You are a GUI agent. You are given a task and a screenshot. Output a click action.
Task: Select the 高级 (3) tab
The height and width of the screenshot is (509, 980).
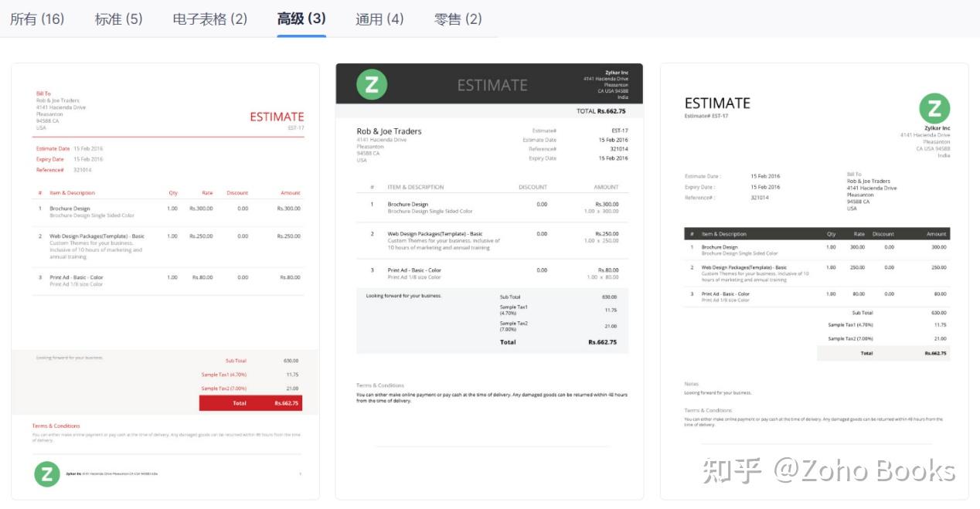[x=301, y=18]
